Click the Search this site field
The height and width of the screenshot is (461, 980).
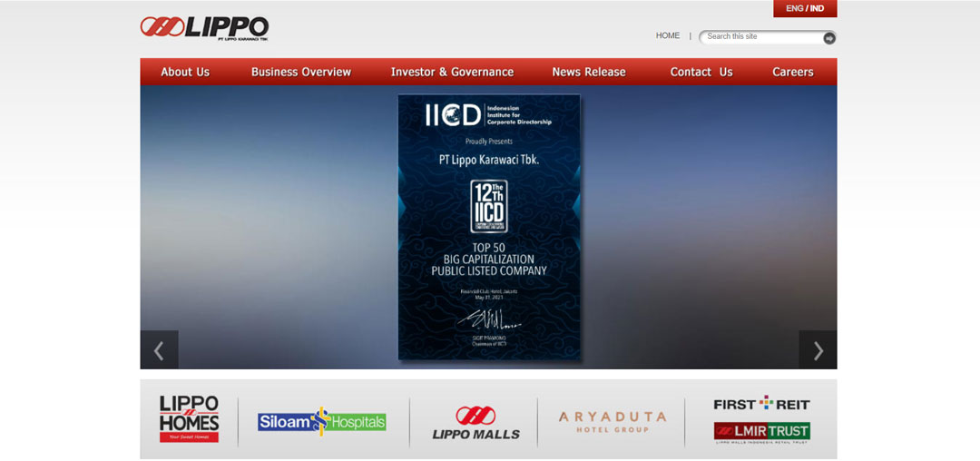[760, 37]
